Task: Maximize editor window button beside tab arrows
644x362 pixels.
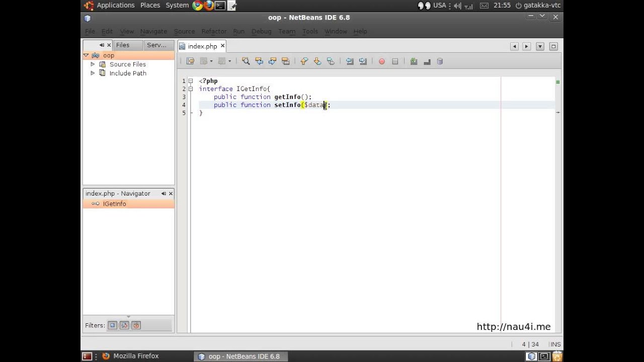Action: coord(553,46)
